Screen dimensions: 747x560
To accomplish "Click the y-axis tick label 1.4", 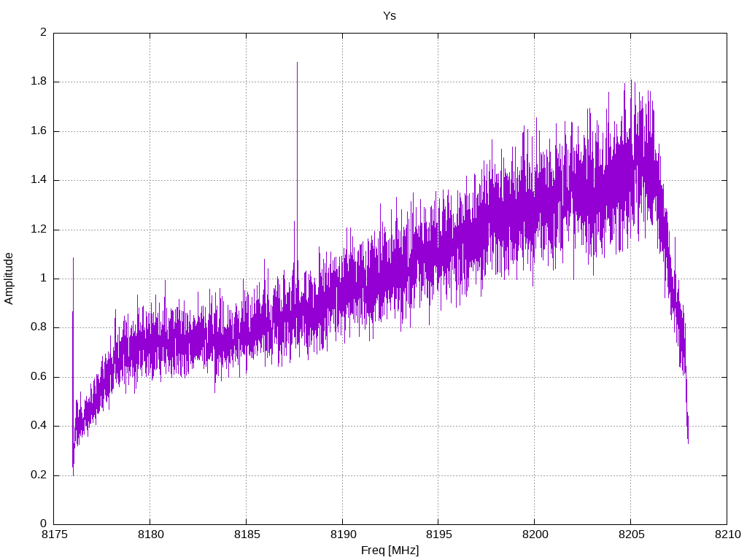I will point(39,180).
